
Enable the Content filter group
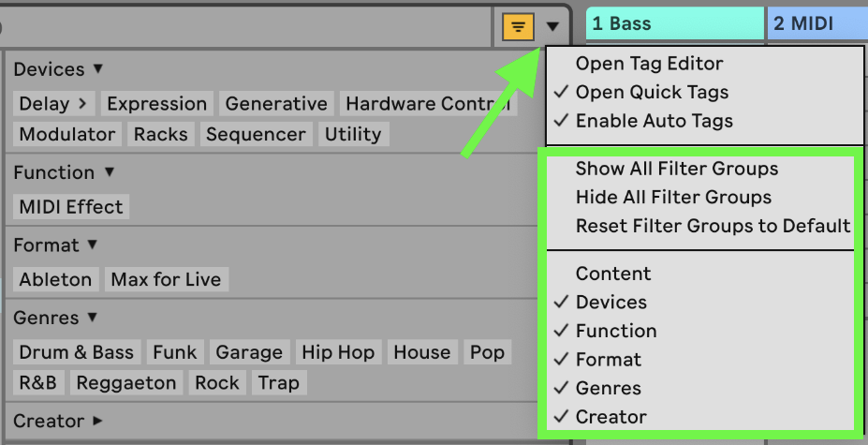(x=612, y=274)
